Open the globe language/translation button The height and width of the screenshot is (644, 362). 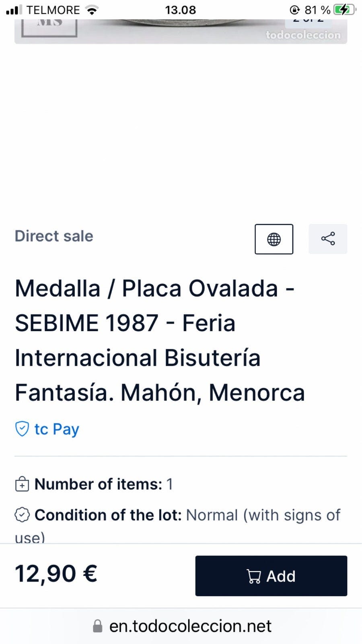point(274,239)
